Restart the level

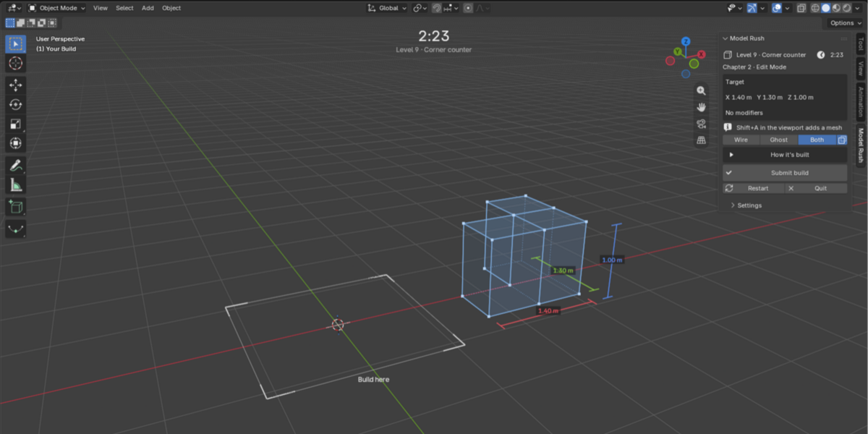753,188
